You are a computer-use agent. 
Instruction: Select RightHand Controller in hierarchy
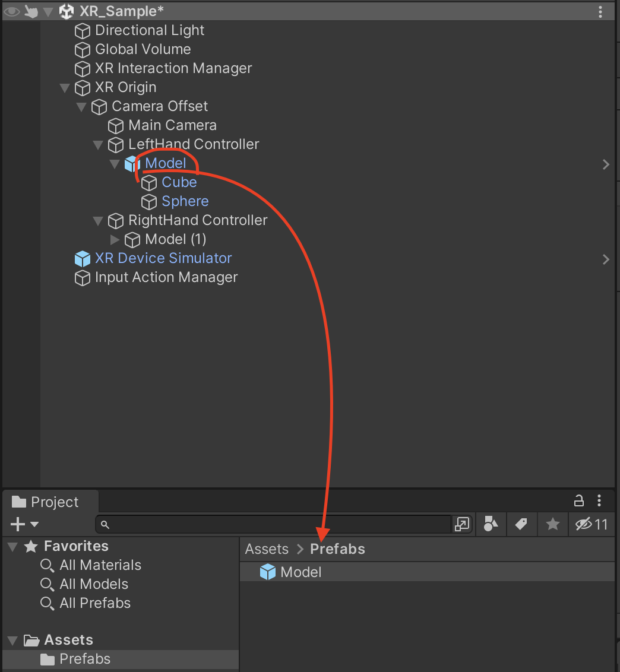(198, 220)
